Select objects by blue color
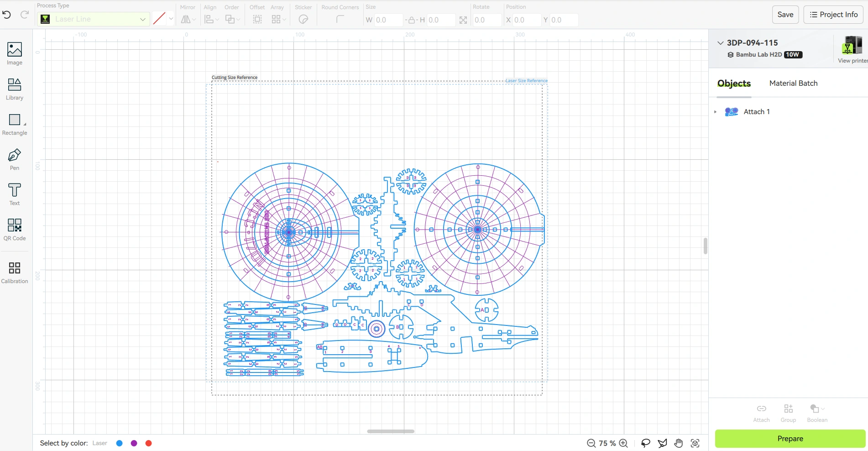 120,443
